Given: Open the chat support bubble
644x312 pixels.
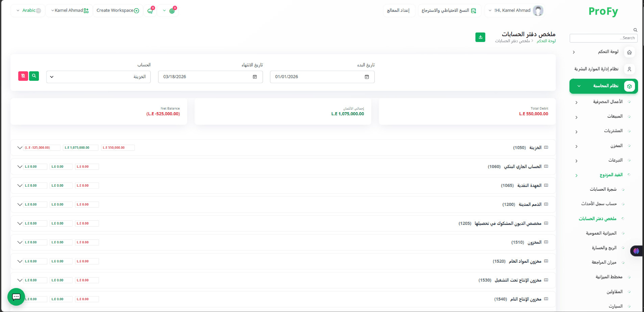Looking at the screenshot, I should tap(16, 297).
